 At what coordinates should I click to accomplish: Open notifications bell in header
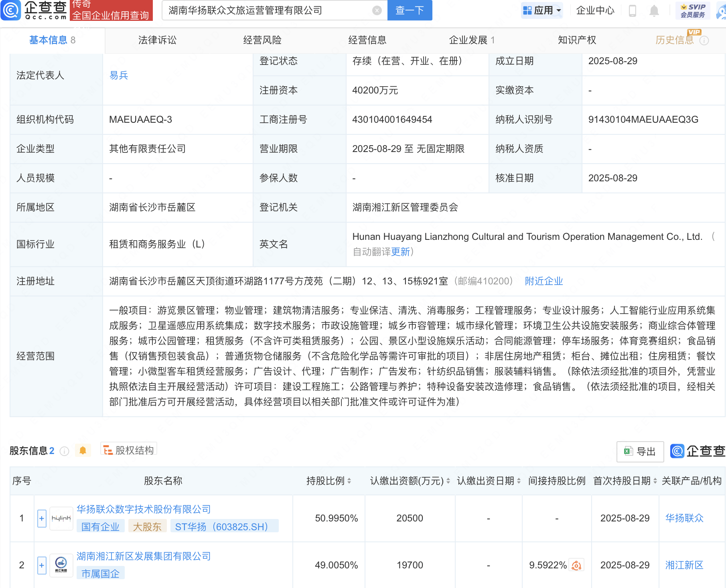click(x=654, y=10)
